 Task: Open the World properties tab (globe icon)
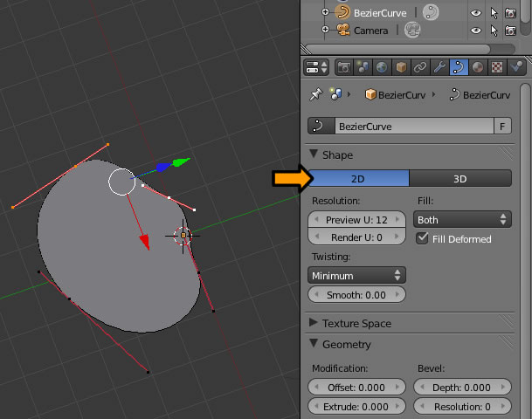[x=383, y=67]
